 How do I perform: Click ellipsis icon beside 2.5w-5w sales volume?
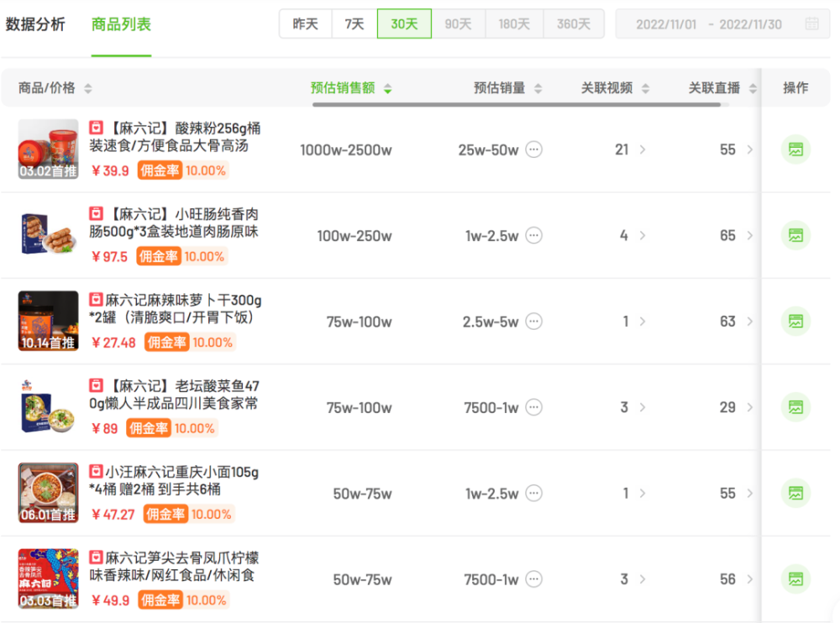click(533, 322)
